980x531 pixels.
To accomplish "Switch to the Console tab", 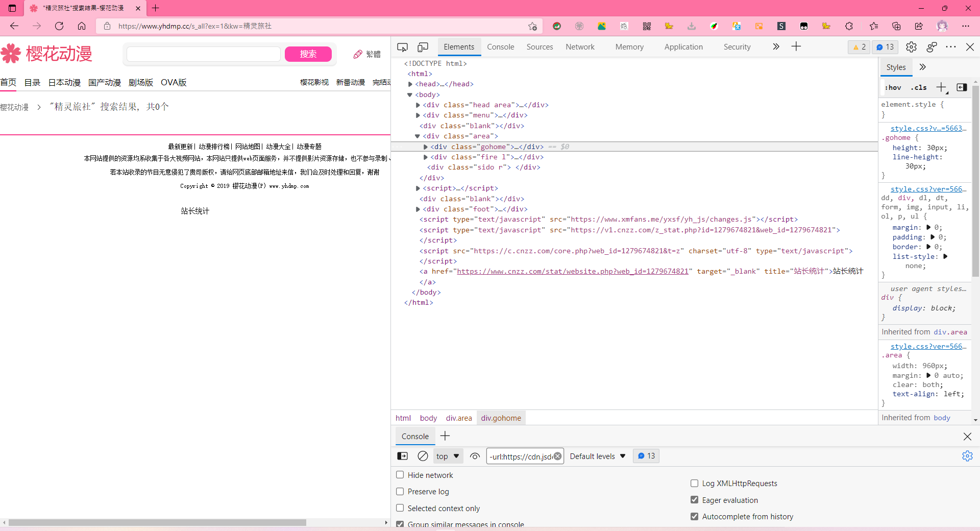I will click(500, 47).
